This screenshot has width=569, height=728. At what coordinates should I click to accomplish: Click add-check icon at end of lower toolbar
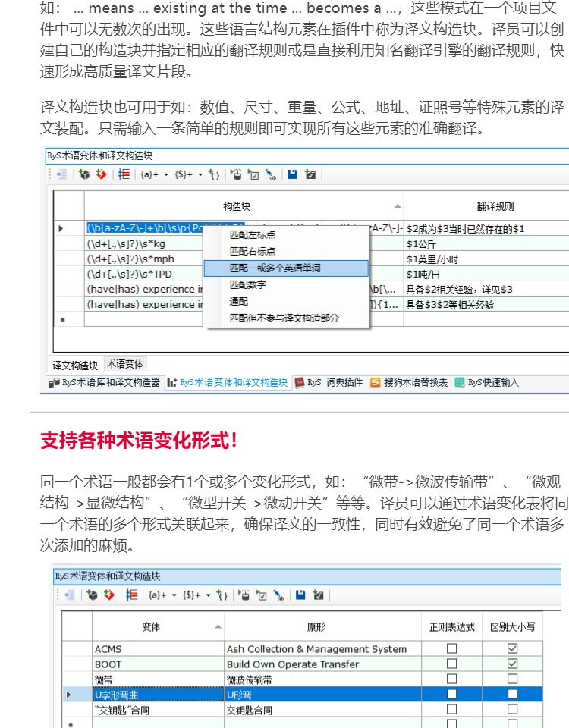coord(318,595)
